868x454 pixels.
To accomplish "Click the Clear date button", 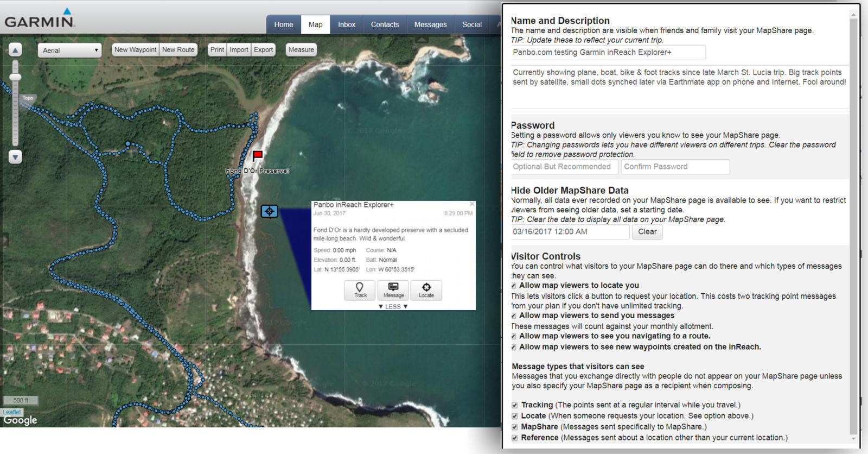I will (647, 232).
